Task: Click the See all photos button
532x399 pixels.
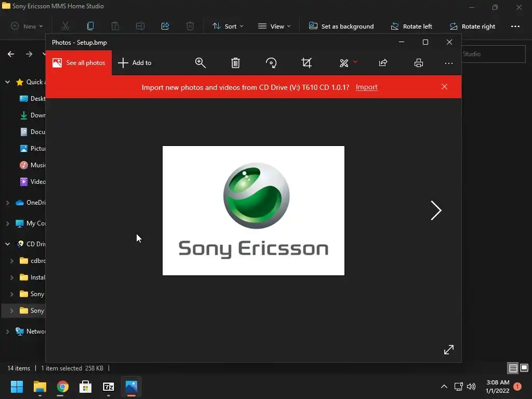Action: click(78, 63)
